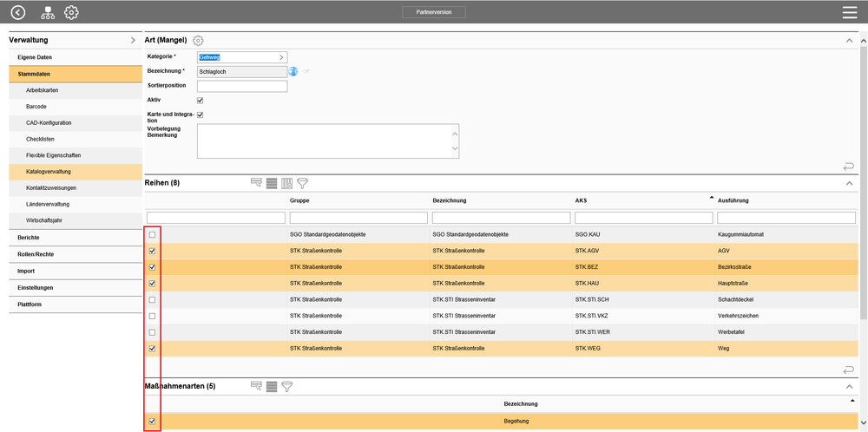Screen dimensions: 868x432
Task: Open the column chooser icon in Reihen toolbar
Action: (x=286, y=183)
